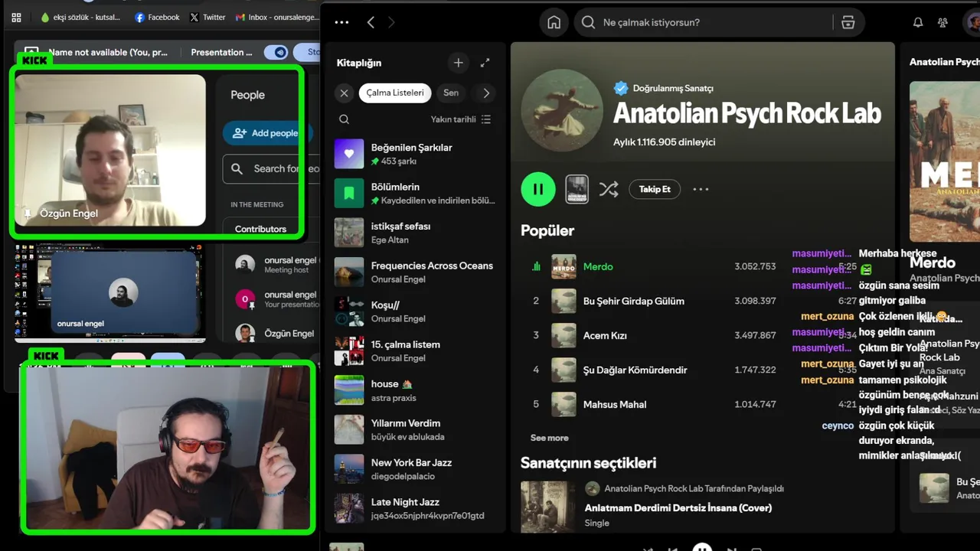Click the Anatolian Psych Rock Lab artist avatar

[x=562, y=110]
